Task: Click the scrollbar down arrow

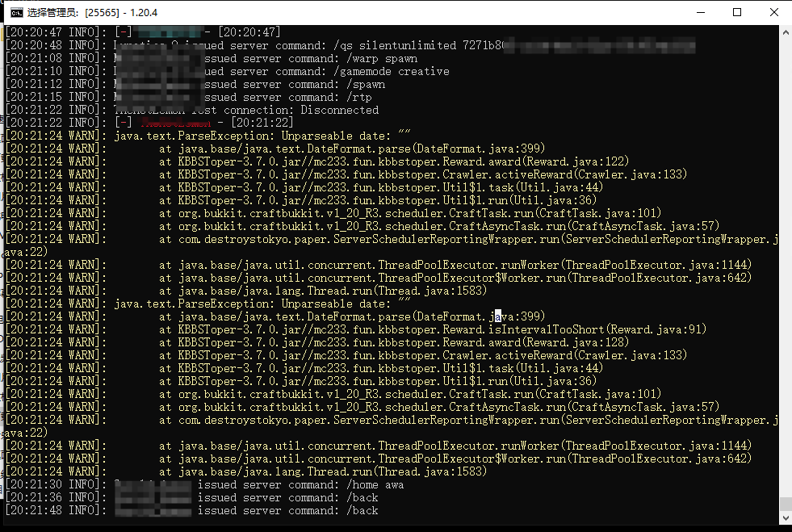Action: [x=786, y=517]
